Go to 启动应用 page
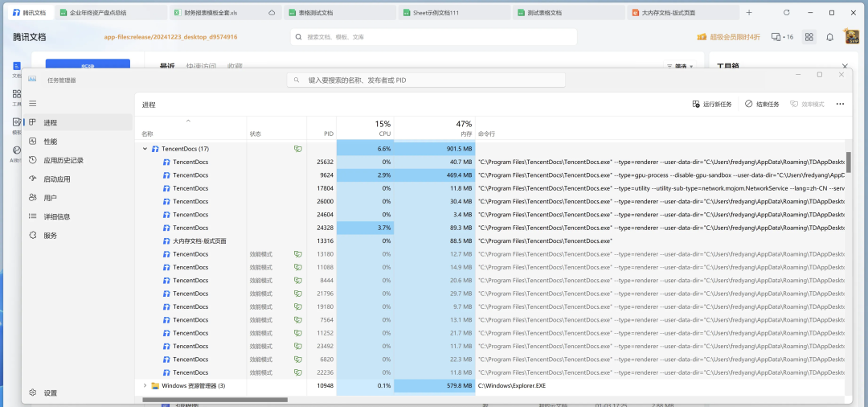This screenshot has width=868, height=407. click(x=77, y=179)
